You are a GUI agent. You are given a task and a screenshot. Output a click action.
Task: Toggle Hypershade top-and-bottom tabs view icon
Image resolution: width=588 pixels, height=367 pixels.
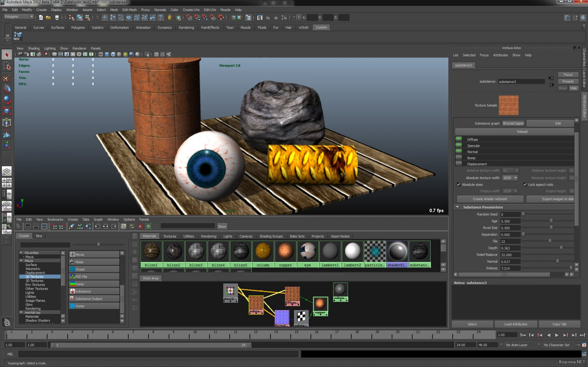(44, 226)
